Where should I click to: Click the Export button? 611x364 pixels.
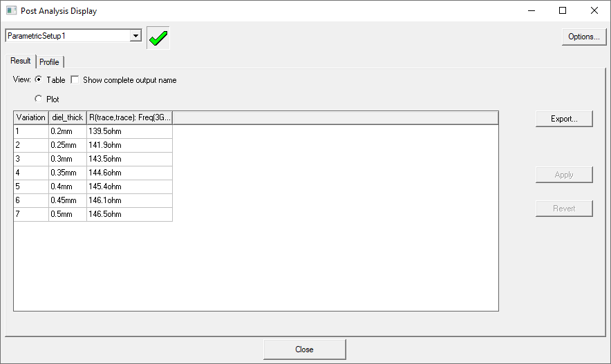tap(564, 119)
